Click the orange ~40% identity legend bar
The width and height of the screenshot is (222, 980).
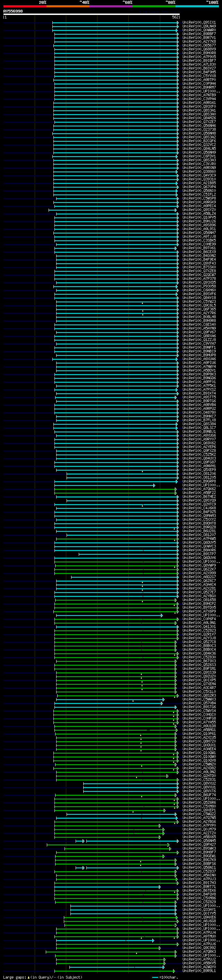tap(68, 6)
